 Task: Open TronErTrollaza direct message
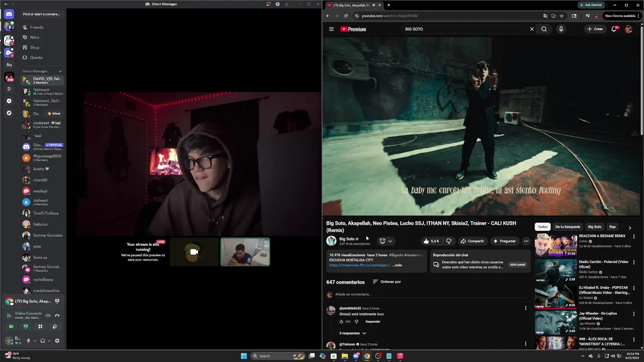point(42,213)
